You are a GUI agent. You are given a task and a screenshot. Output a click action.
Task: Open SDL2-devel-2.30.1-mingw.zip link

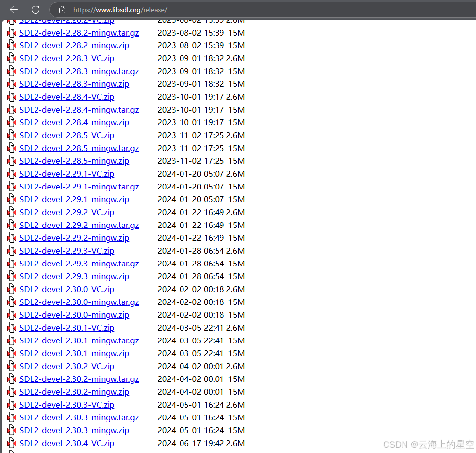point(74,353)
